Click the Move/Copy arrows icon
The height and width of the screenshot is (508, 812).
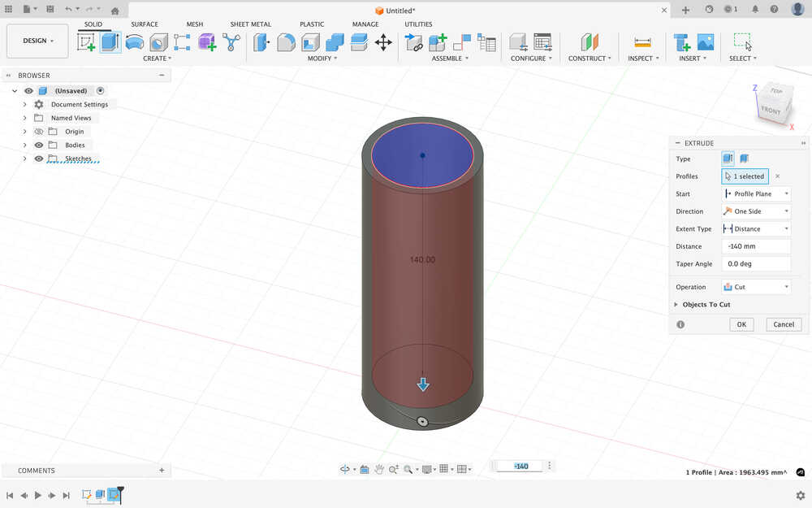(x=383, y=42)
